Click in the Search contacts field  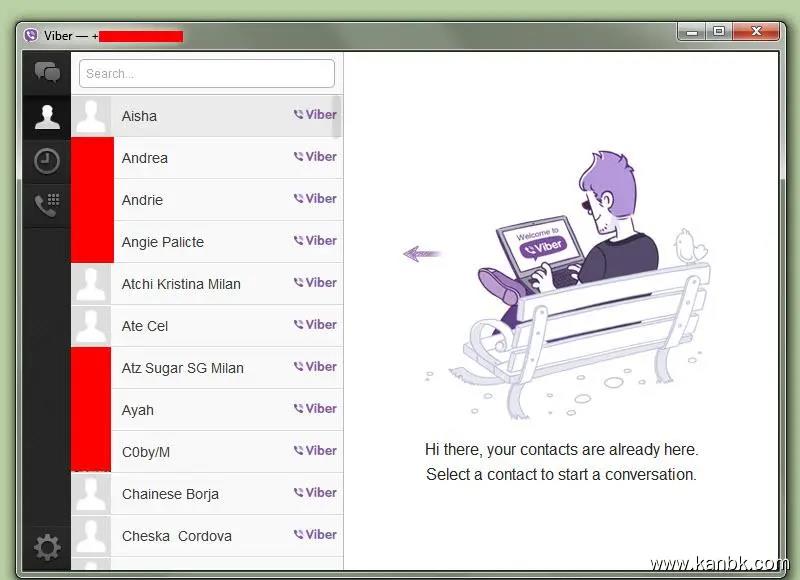click(x=207, y=73)
